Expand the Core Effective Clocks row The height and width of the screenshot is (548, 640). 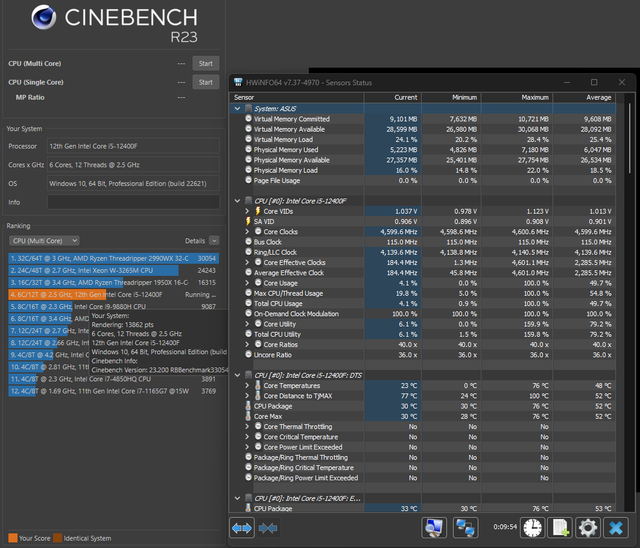tap(247, 262)
